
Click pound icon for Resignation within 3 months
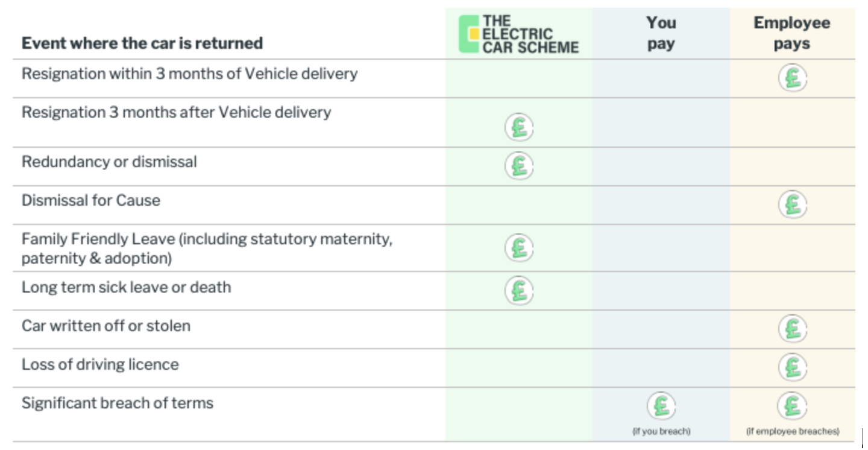tap(793, 78)
